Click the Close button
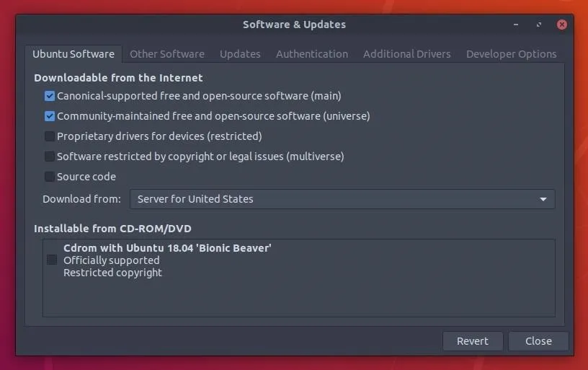 pyautogui.click(x=538, y=341)
